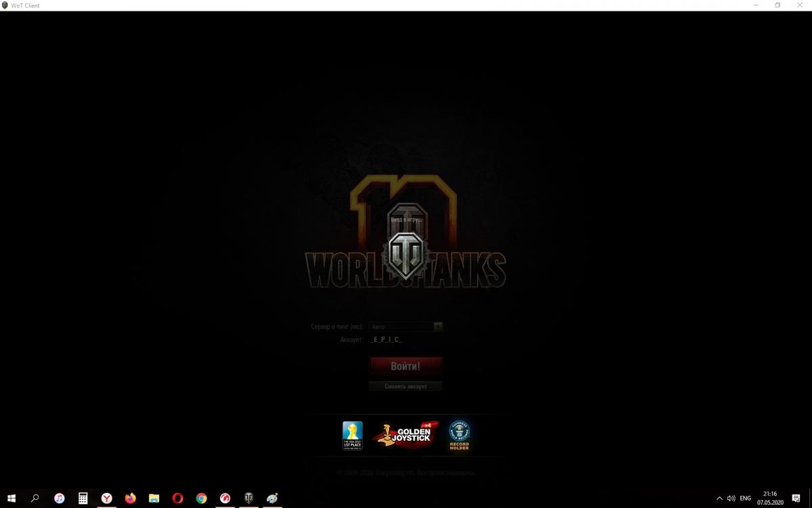Click the World of Tanks emblem logo
The width and height of the screenshot is (812, 508).
(x=406, y=255)
